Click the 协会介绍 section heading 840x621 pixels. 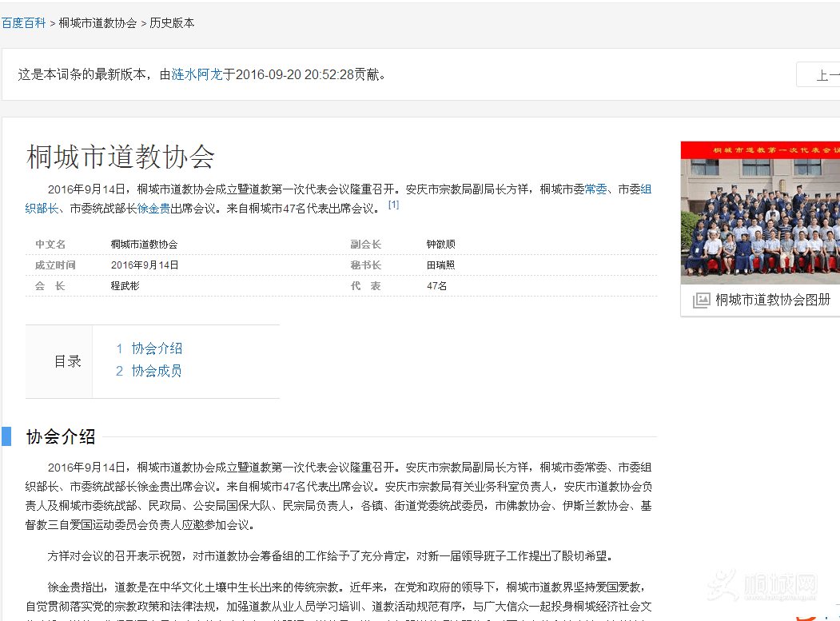[x=61, y=436]
